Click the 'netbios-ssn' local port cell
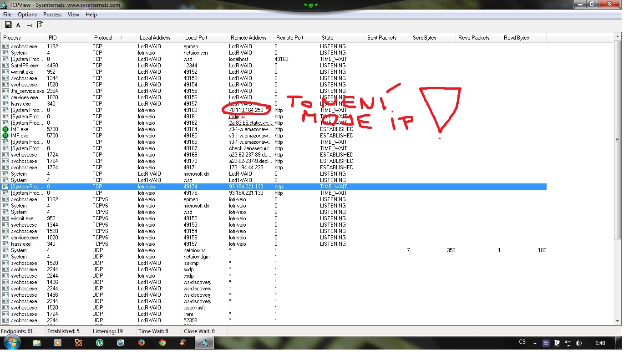This screenshot has width=644, height=360. point(196,53)
